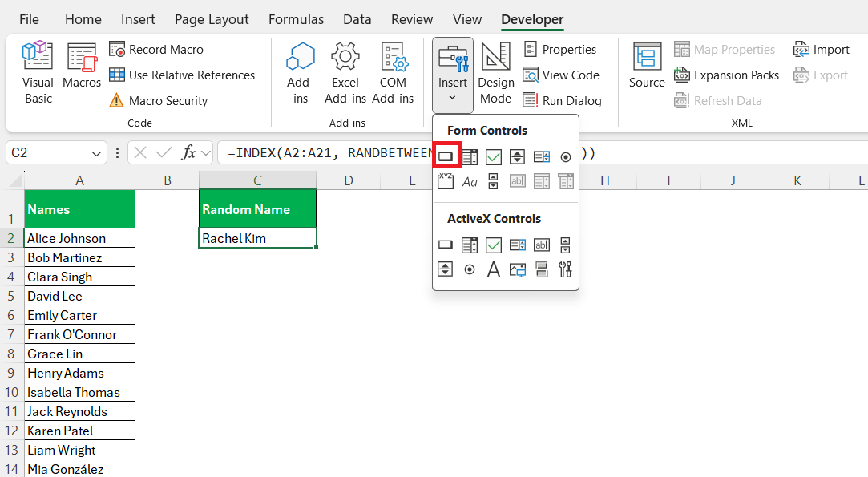Choose the ActiveX Label control
The image size is (868, 477).
pyautogui.click(x=493, y=269)
